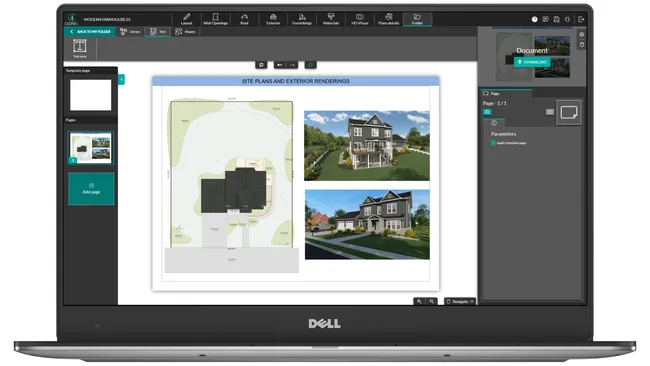Select the Text area tool
Image resolution: width=650 pixels, height=366 pixels.
click(x=80, y=48)
